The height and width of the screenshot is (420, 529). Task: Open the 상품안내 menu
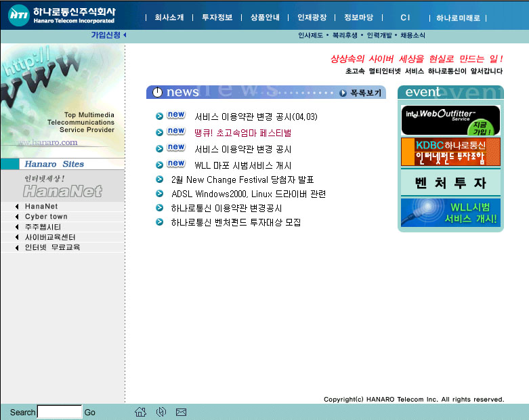coord(265,18)
